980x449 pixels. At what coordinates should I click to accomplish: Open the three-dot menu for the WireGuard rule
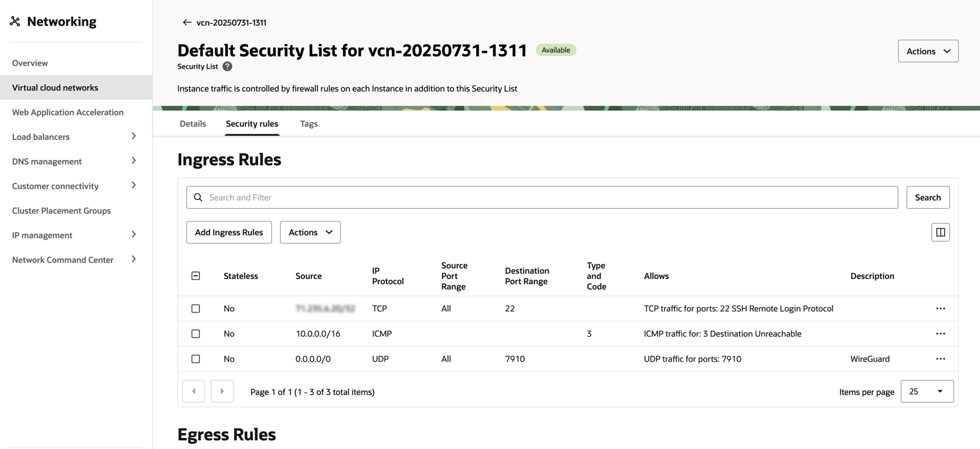coord(940,359)
